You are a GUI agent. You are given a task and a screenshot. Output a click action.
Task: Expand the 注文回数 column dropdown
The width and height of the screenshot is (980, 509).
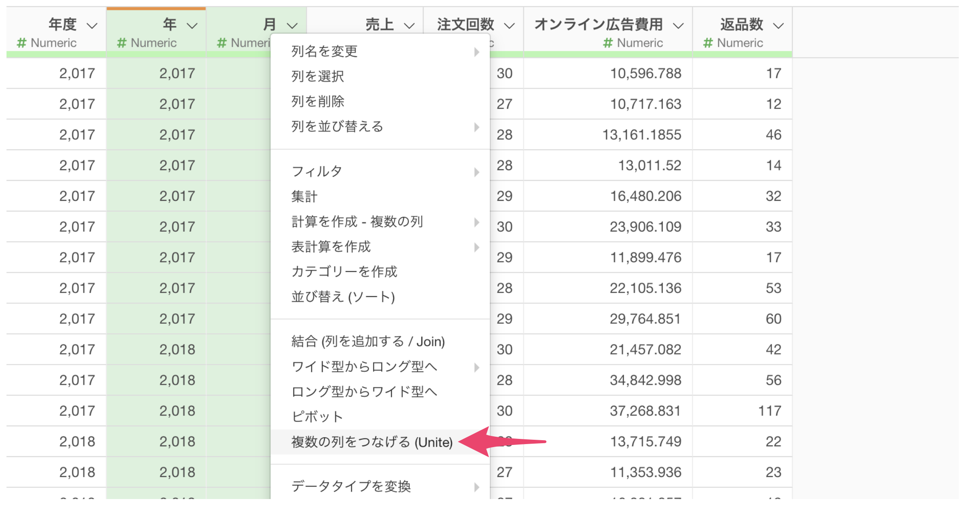click(509, 26)
